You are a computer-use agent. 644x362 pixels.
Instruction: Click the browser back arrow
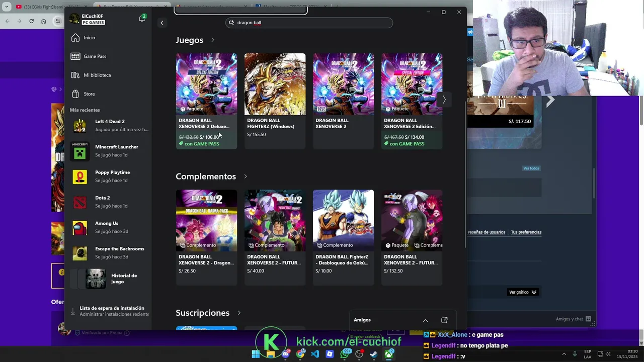7,21
